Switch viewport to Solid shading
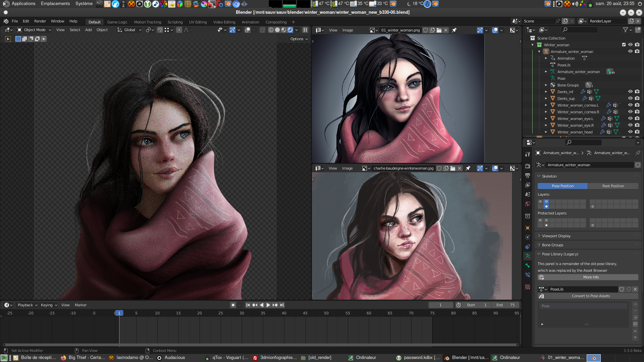 coord(277,30)
